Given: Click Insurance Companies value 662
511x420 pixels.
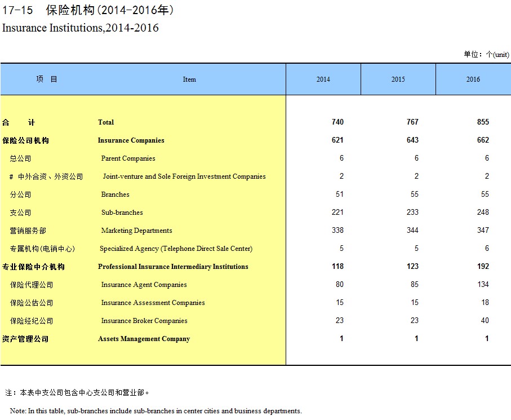Looking at the screenshot, I should [x=483, y=140].
